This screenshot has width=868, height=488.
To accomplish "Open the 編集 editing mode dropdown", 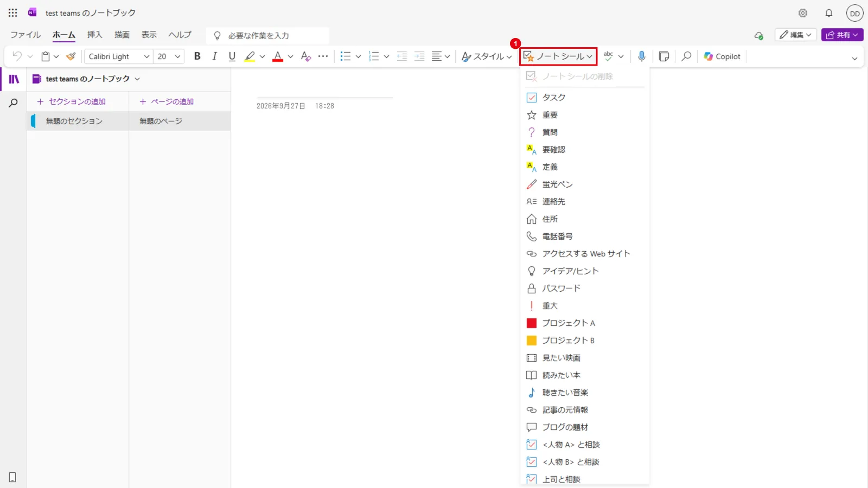I will [x=796, y=35].
